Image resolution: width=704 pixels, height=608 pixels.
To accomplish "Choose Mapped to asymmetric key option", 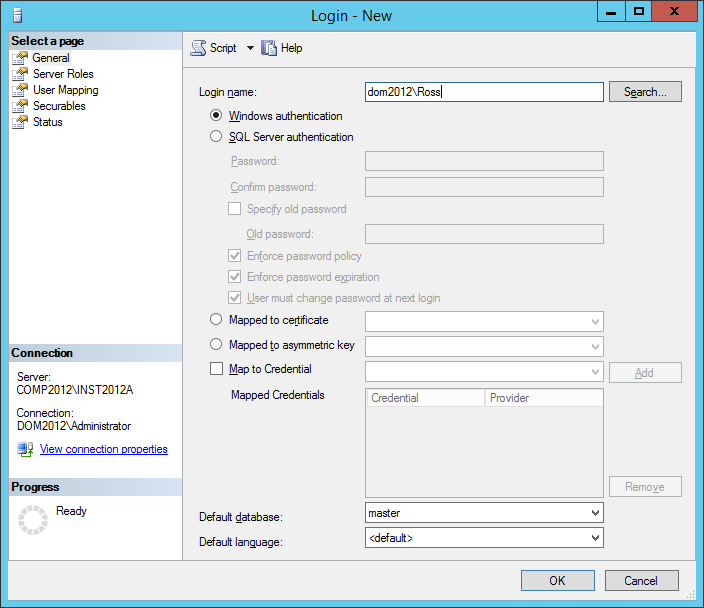I will point(216,344).
